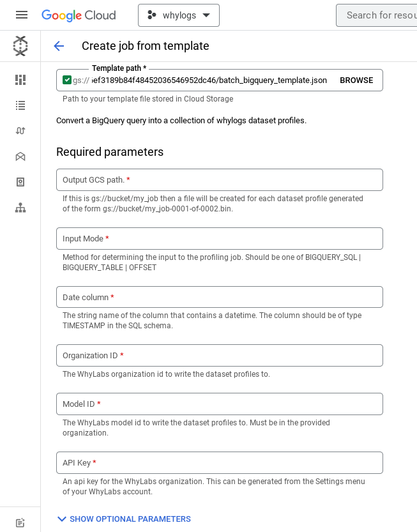Open the Workbench icon in the sidebar

tap(20, 156)
